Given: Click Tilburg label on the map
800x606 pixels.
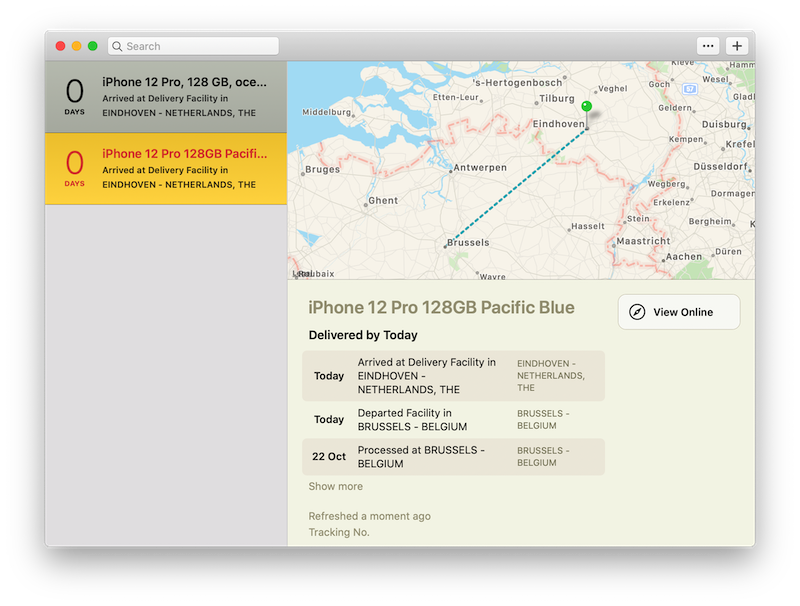Looking at the screenshot, I should coord(557,98).
